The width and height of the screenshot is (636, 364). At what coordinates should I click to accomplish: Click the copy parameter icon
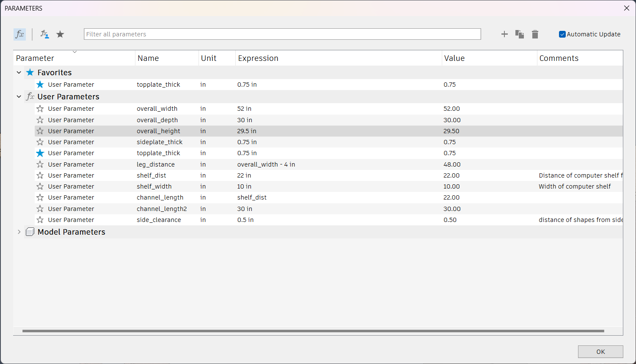[520, 34]
